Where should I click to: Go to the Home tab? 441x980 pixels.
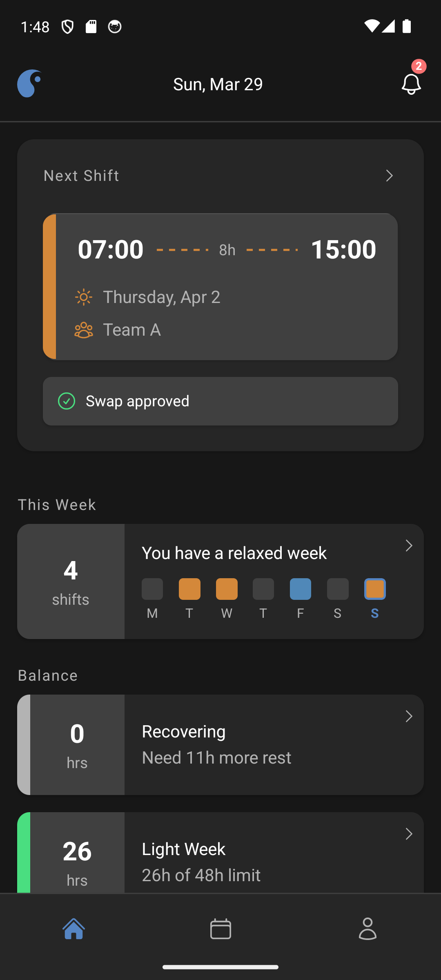coord(73,929)
